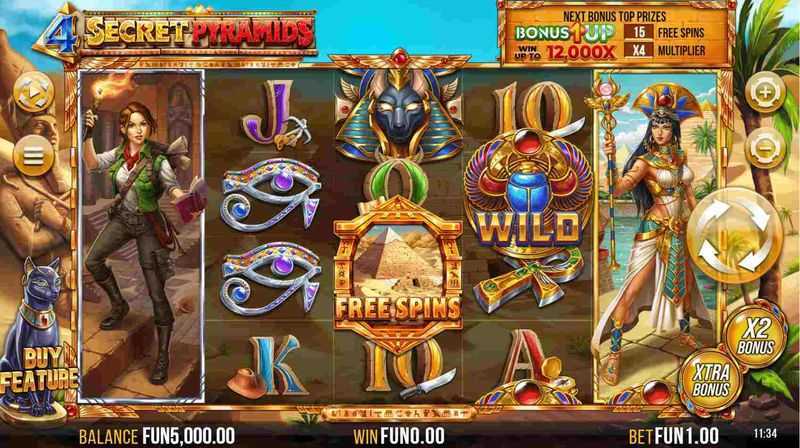Click the lower Eye of Horus symbol
The width and height of the screenshot is (800, 448).
270,278
